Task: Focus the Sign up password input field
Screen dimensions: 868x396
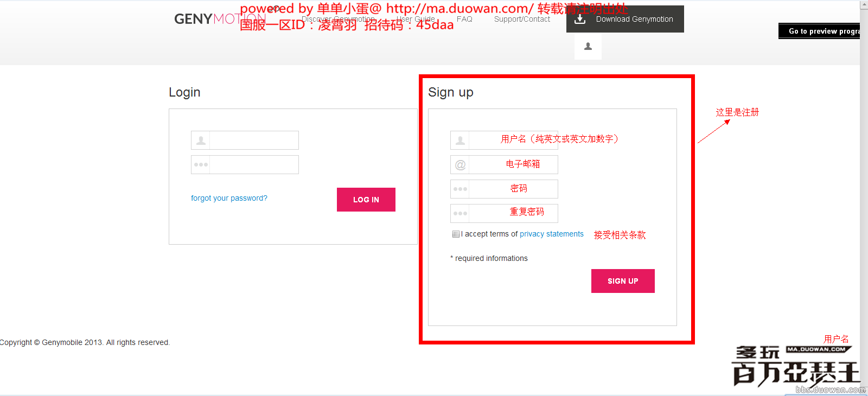Action: point(513,189)
